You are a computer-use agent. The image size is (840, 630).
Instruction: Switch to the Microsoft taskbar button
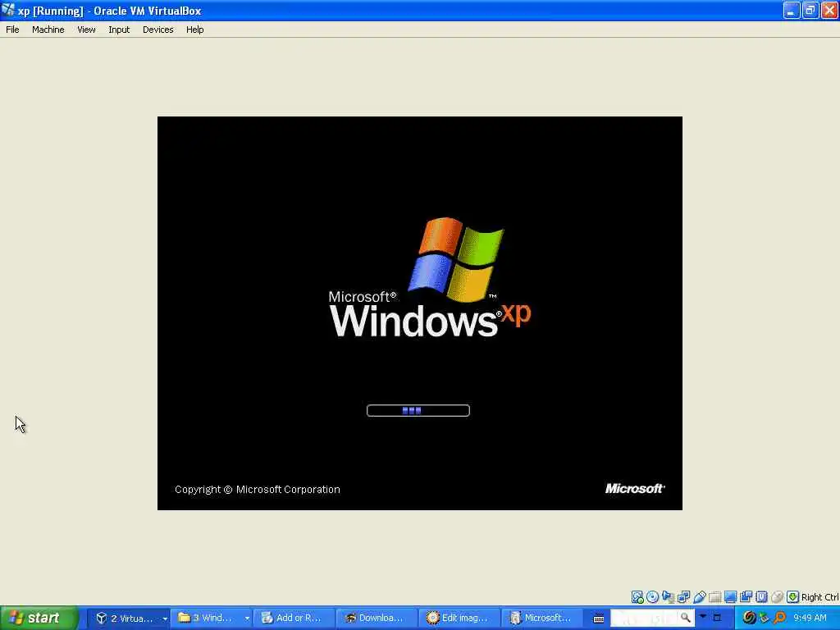(541, 619)
